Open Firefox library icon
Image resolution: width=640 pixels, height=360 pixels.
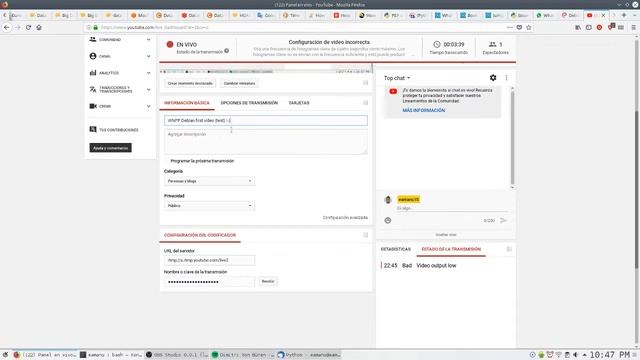click(x=578, y=27)
